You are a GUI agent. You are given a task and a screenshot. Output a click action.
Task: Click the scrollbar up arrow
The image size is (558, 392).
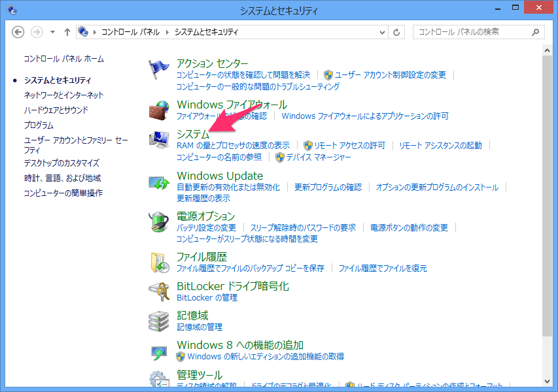[x=548, y=50]
